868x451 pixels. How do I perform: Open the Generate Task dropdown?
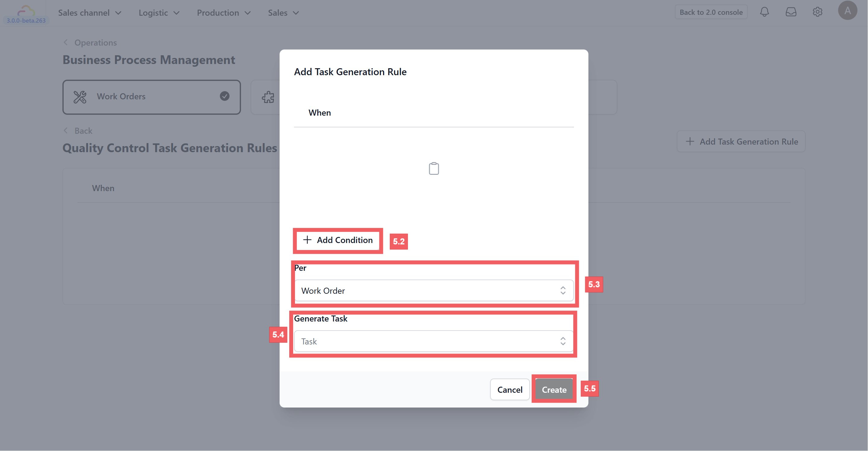(434, 341)
